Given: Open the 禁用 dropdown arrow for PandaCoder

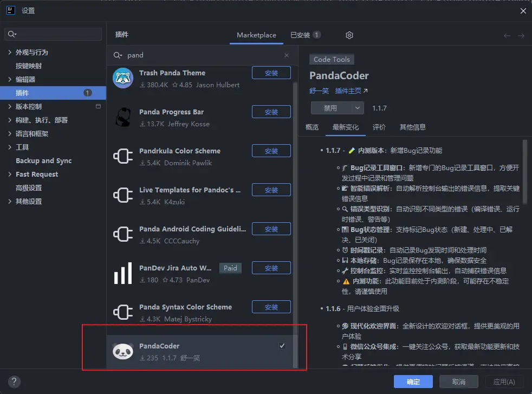Looking at the screenshot, I should [x=357, y=108].
